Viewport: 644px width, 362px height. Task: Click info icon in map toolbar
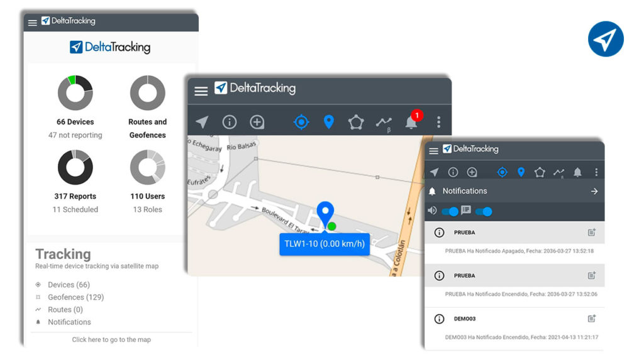pyautogui.click(x=229, y=122)
